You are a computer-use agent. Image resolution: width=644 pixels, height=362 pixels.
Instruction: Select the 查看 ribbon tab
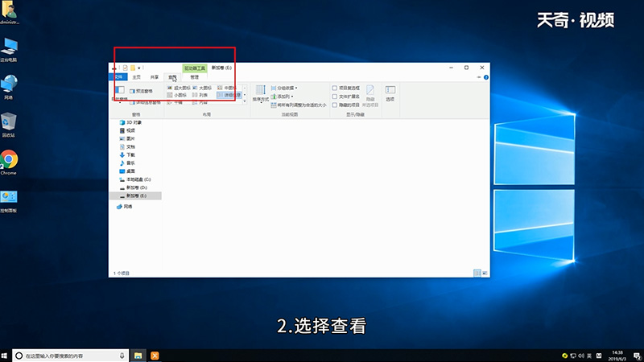coord(172,77)
